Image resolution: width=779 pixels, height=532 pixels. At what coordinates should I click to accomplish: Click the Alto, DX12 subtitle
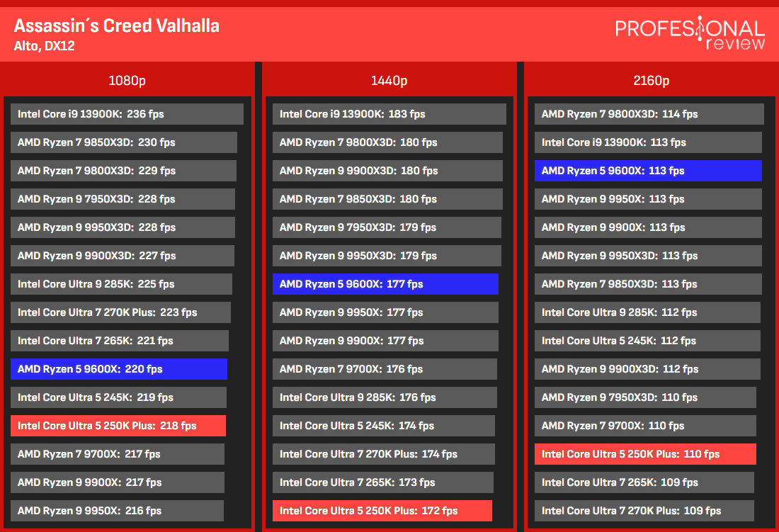tap(44, 46)
